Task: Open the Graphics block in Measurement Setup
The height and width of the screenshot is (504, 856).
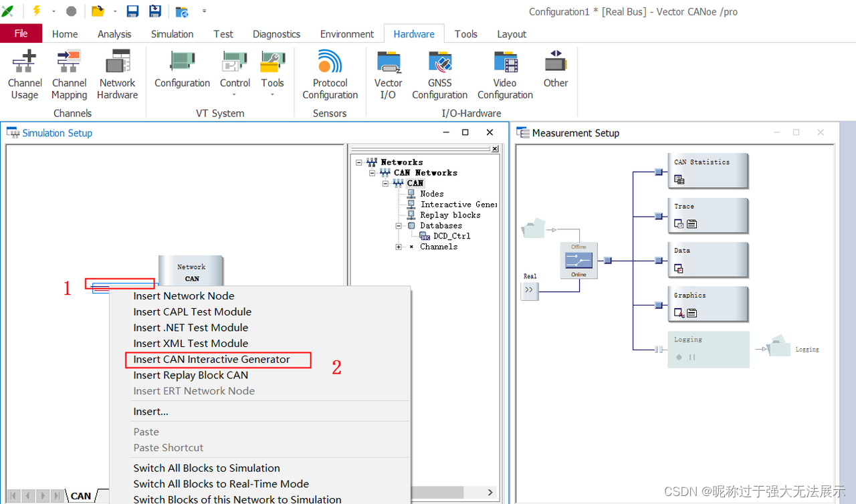Action: coord(708,305)
